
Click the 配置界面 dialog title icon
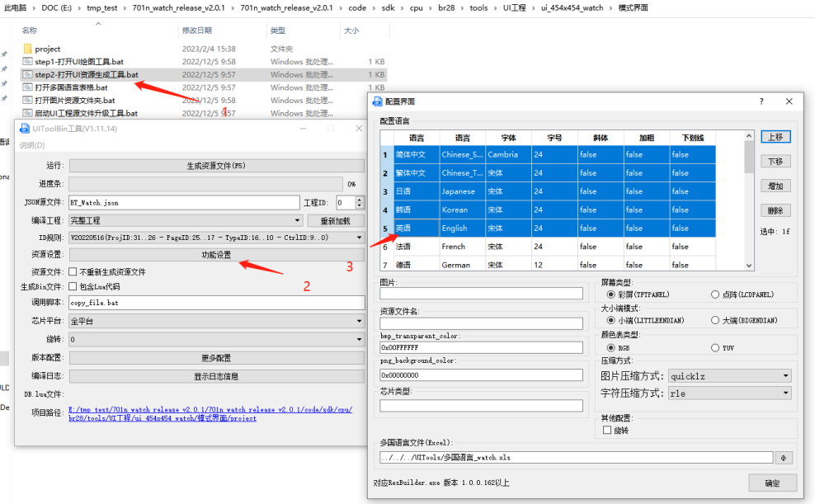(x=377, y=101)
